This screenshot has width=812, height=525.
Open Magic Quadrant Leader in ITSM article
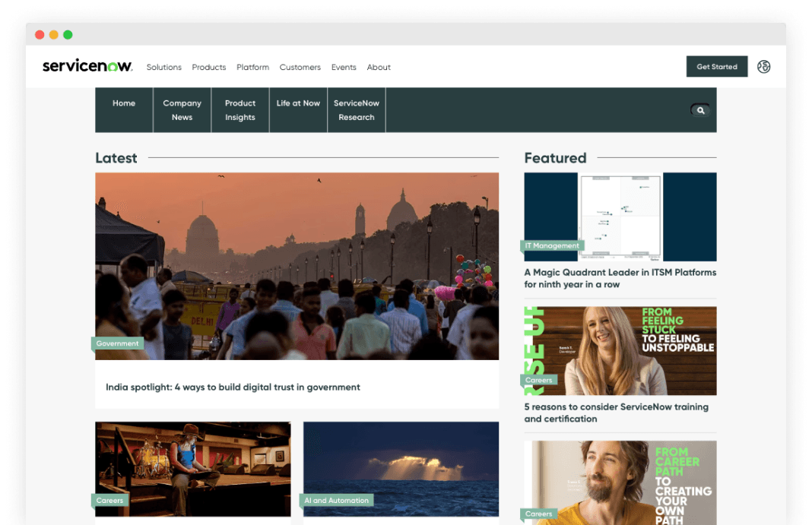[x=620, y=278]
